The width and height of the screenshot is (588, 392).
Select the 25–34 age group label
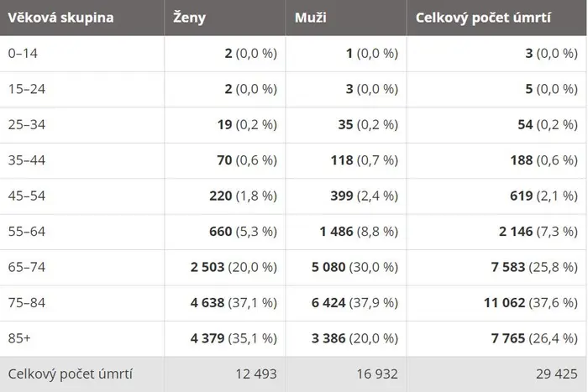[27, 124]
